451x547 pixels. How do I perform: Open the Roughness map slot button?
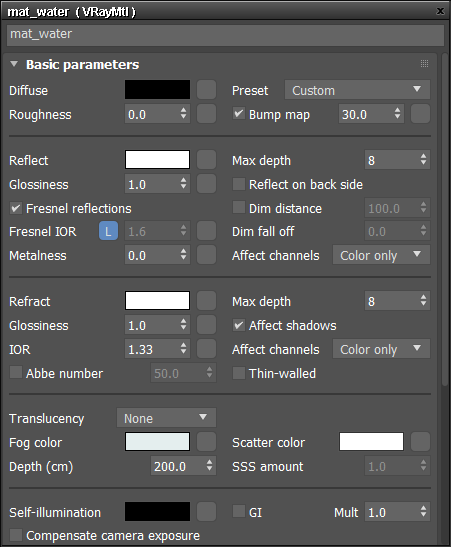point(206,114)
